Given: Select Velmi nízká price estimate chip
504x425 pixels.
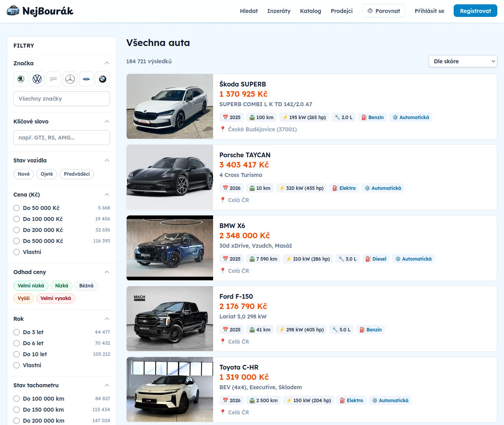Looking at the screenshot, I should [x=31, y=286].
